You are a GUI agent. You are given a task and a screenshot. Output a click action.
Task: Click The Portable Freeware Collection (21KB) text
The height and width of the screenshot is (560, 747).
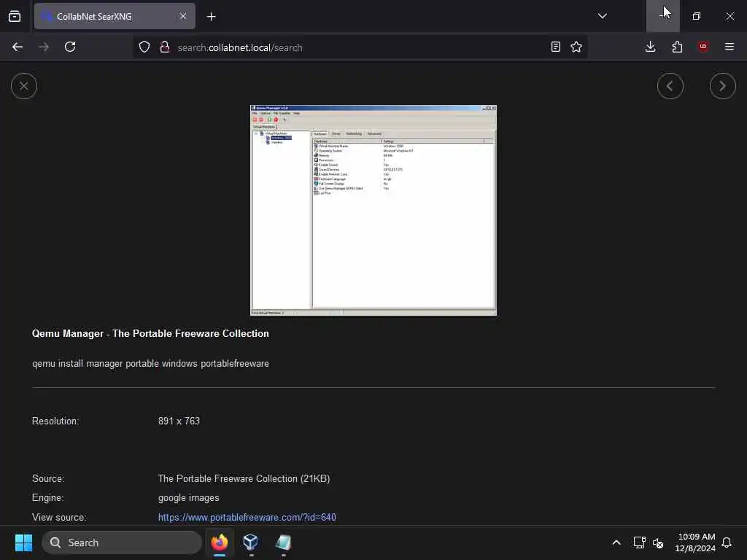244,478
